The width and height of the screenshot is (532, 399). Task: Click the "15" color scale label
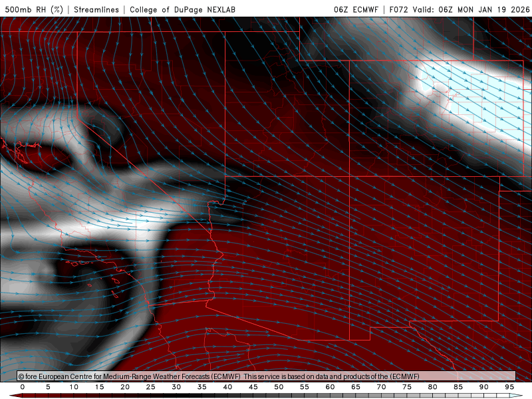[99, 387]
